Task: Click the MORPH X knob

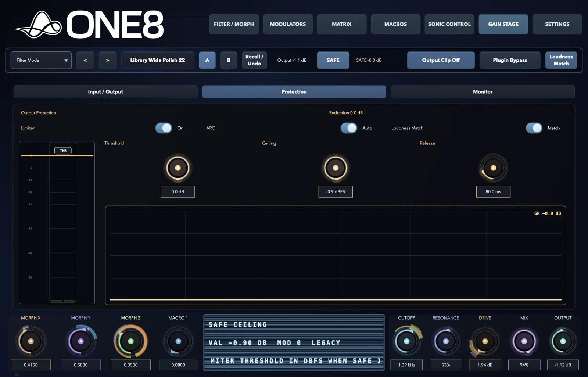Action: 31,341
